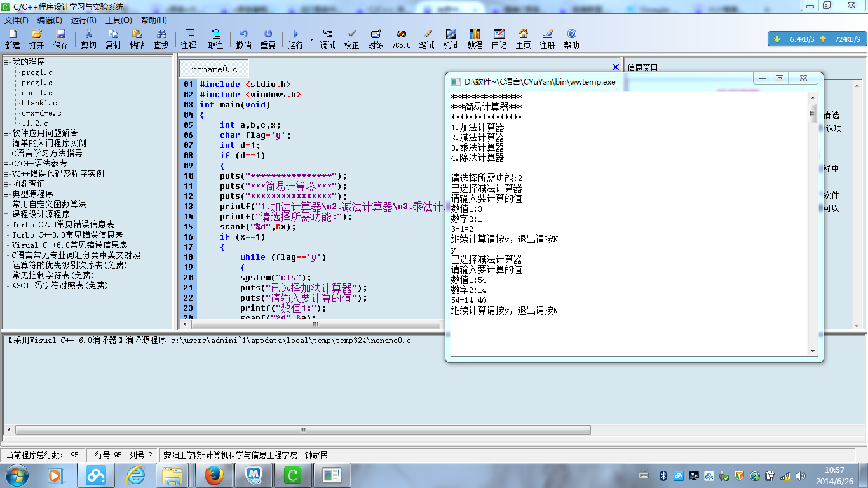
Task: Expand the 函数查询 tree node
Action: 6,184
